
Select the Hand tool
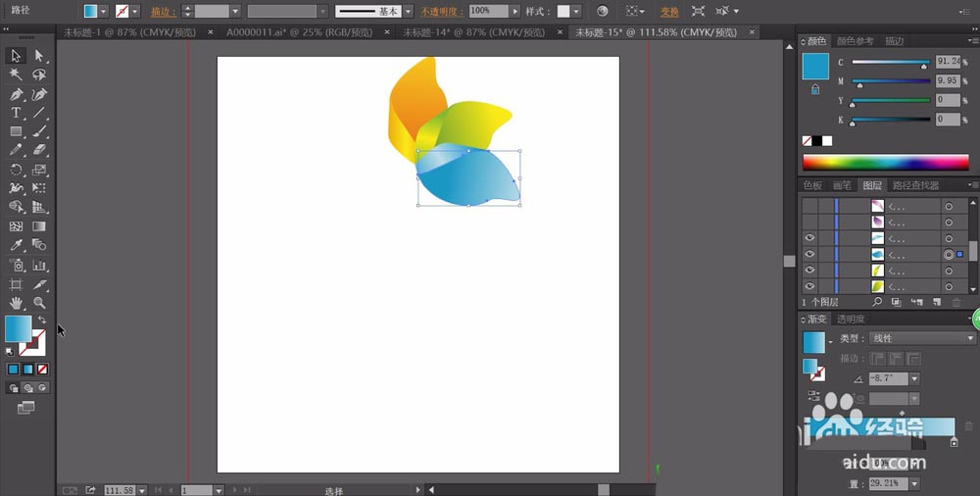coord(16,303)
